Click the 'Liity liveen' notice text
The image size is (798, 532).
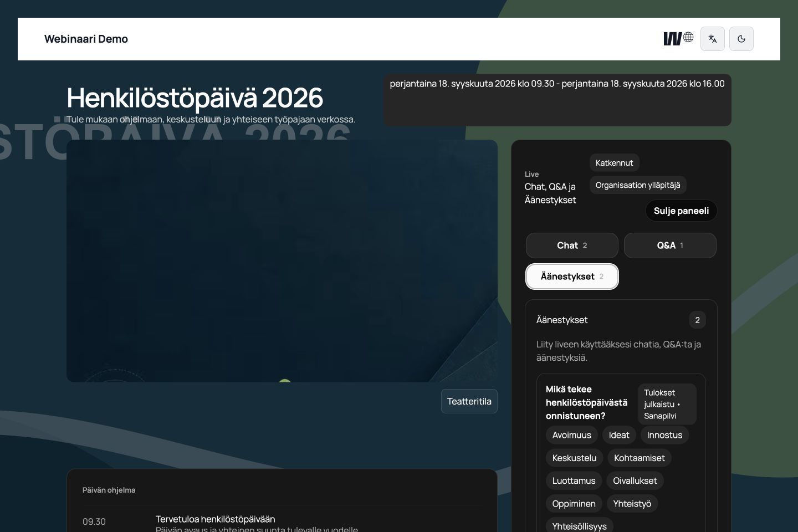point(618,351)
